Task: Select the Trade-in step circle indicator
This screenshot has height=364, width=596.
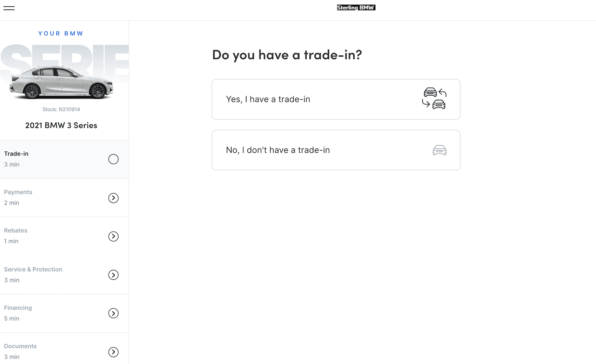Action: (113, 159)
